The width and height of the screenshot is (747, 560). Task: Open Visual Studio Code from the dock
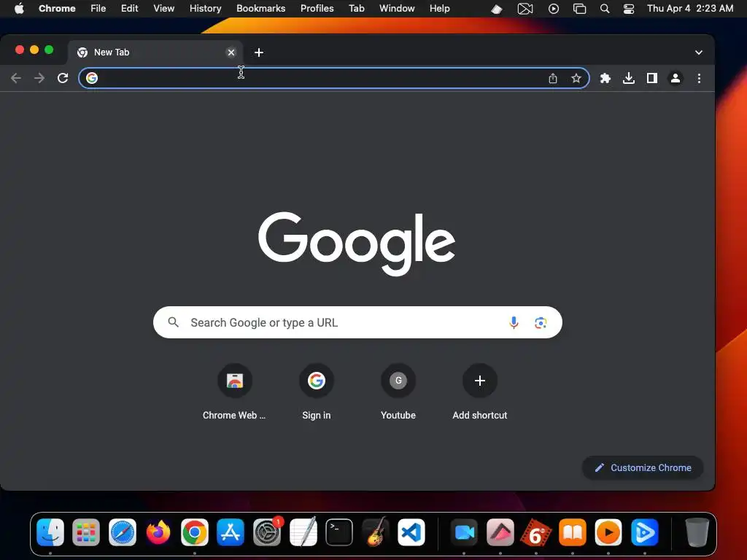[x=411, y=532]
